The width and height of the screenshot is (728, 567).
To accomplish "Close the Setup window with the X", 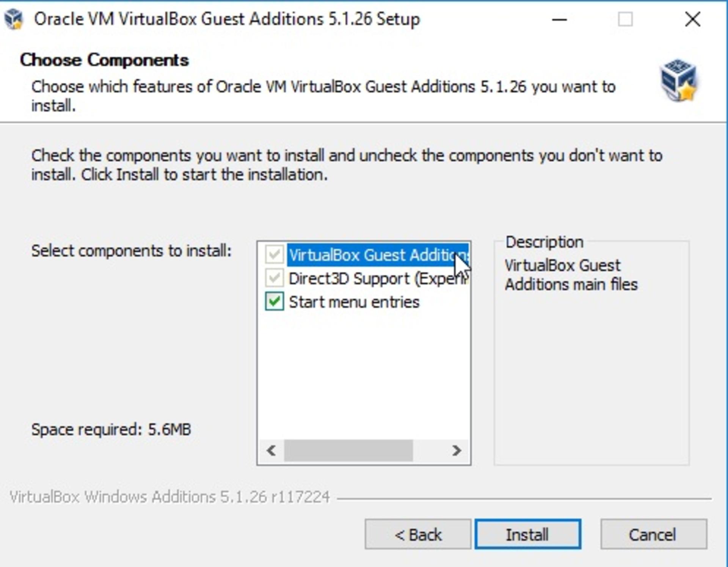I will click(x=692, y=19).
